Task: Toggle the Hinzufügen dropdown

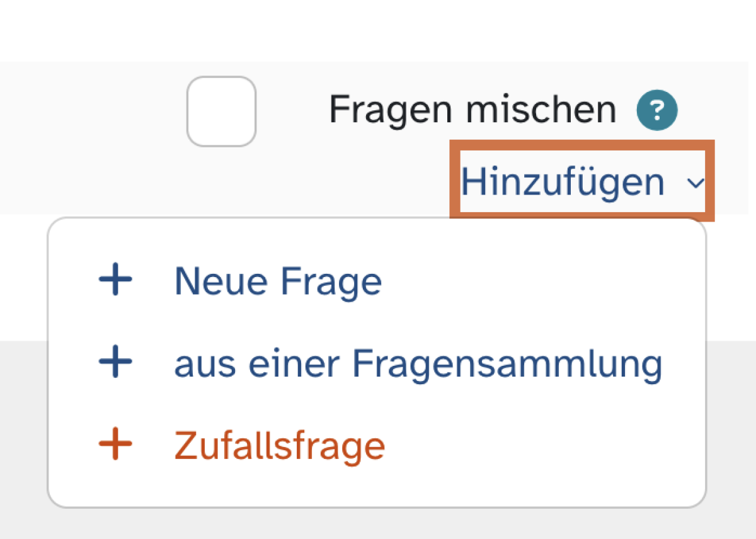Action: (582, 181)
